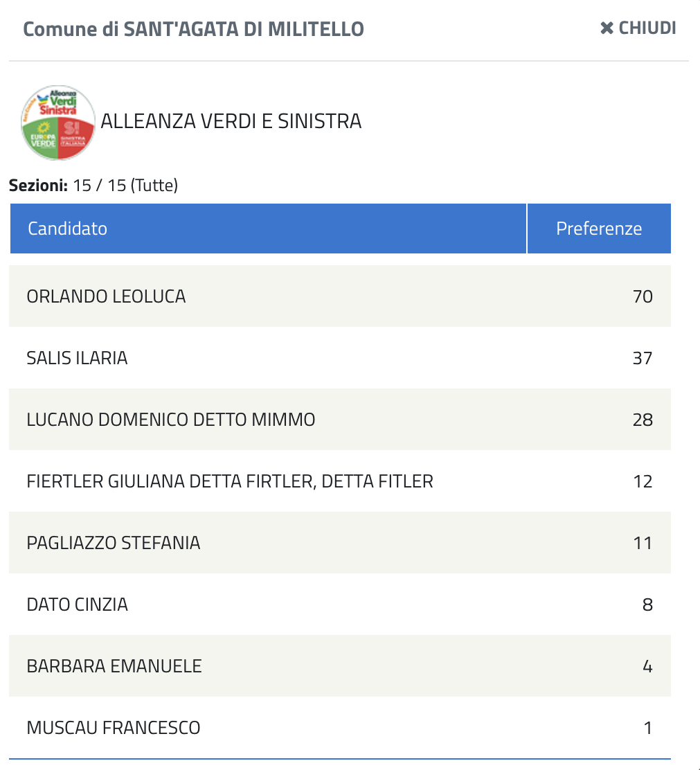Click the Alleanza Verdi e Sinistra logo

(x=58, y=123)
